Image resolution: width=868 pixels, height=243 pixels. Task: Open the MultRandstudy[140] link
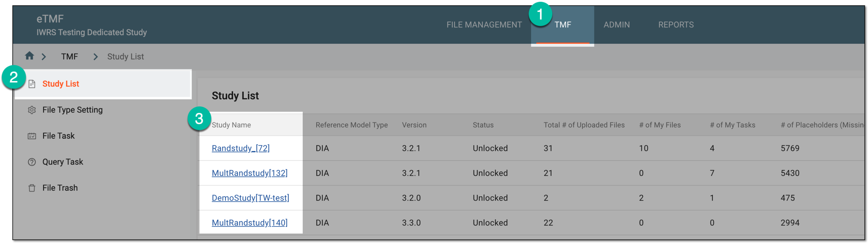click(250, 223)
